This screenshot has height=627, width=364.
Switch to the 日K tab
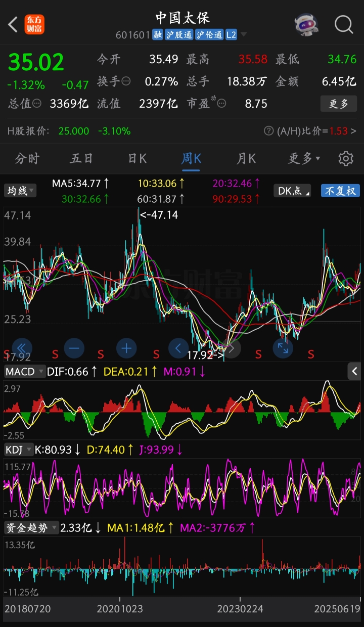point(137,158)
